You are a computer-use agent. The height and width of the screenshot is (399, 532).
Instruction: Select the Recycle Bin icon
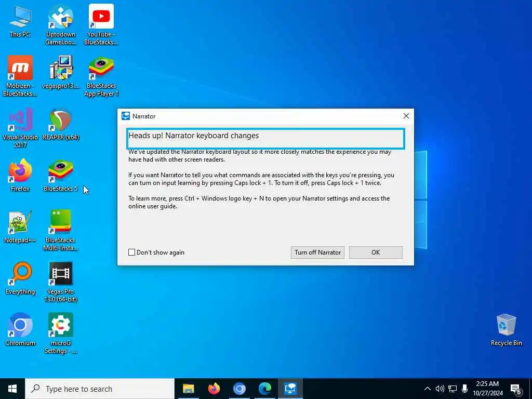tap(506, 330)
